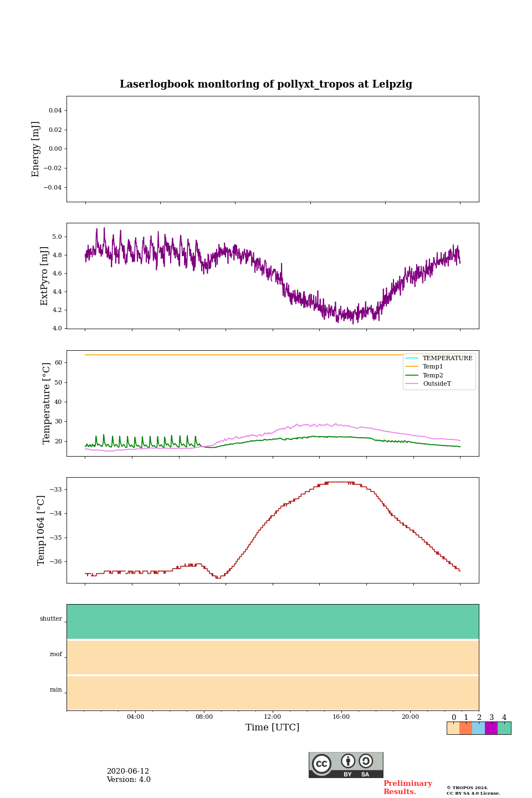
Task: Click the Laserlogbook monitoring chart title
Action: coord(266,84)
